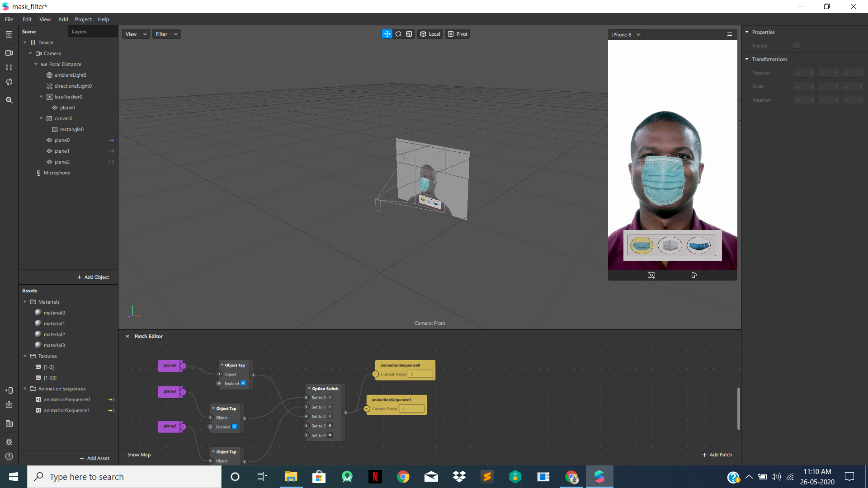Click the Add Object button
The height and width of the screenshot is (488, 868).
point(93,277)
